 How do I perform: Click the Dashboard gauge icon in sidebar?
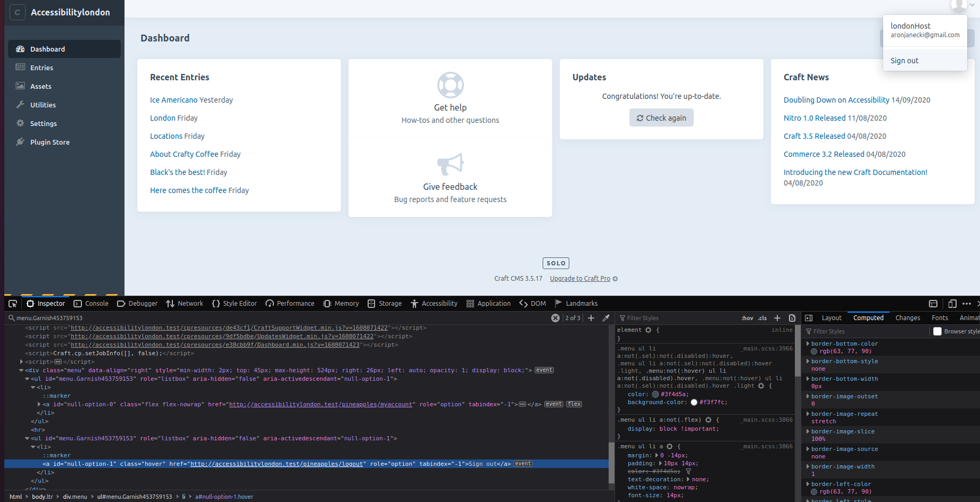tap(20, 49)
